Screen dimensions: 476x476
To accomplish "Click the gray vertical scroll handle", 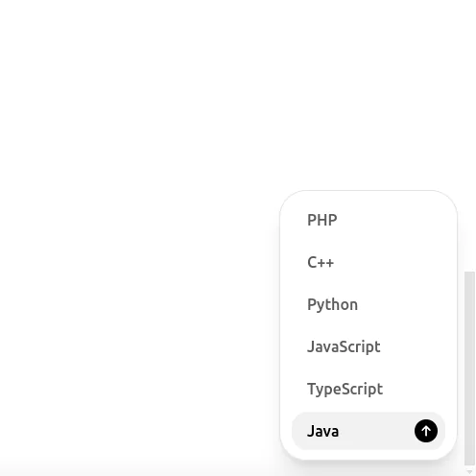I will coord(469,368).
